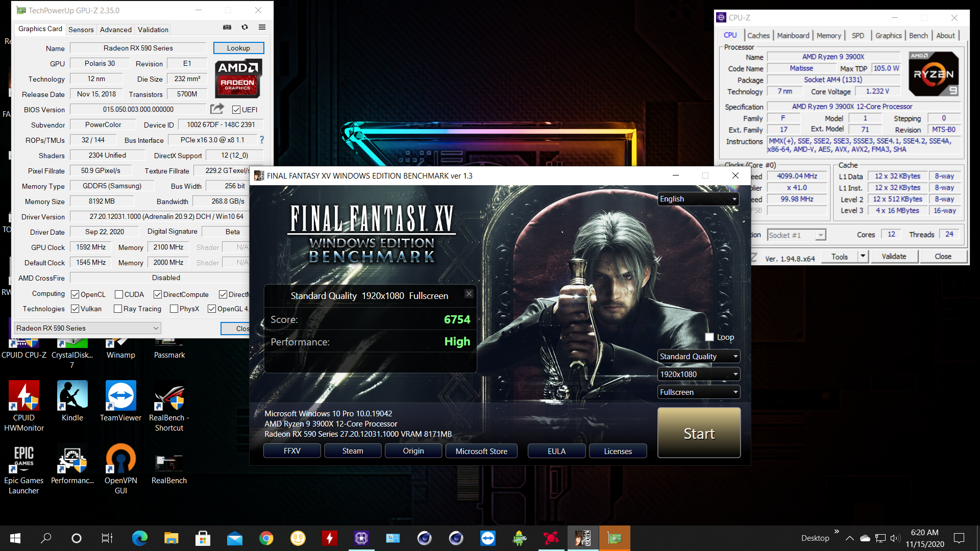Open File Explorer from taskbar
980x551 pixels.
(x=171, y=538)
